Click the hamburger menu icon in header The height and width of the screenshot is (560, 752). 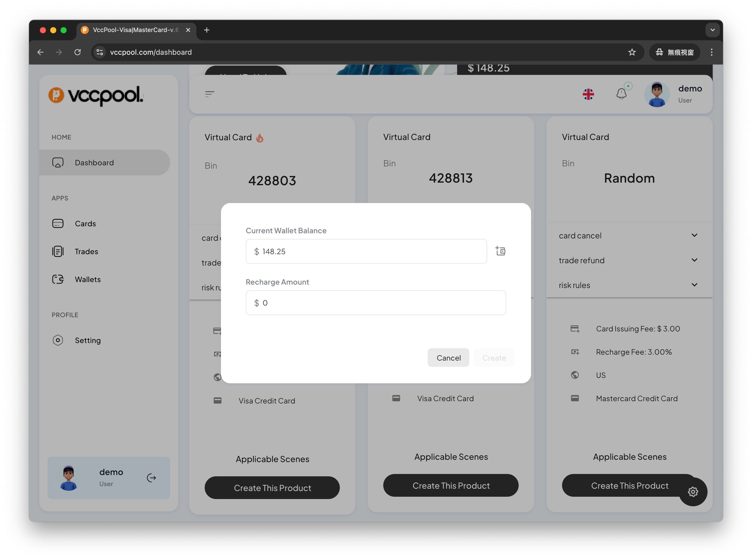(x=210, y=94)
